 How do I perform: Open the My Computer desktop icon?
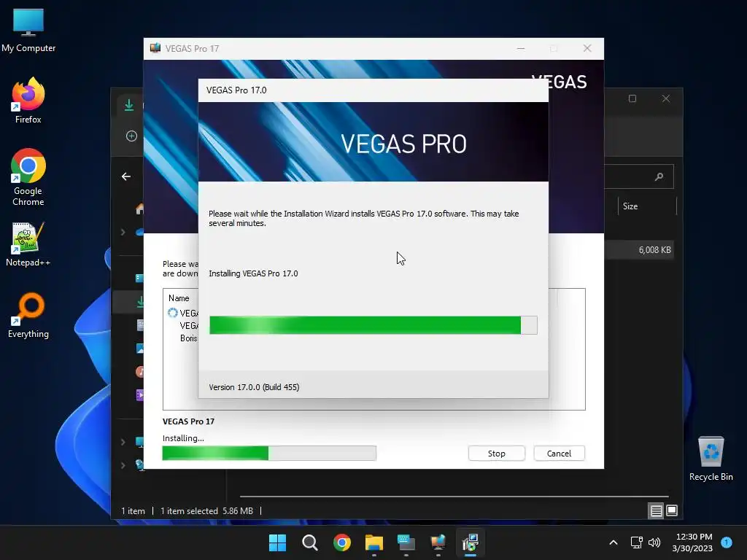pyautogui.click(x=28, y=30)
